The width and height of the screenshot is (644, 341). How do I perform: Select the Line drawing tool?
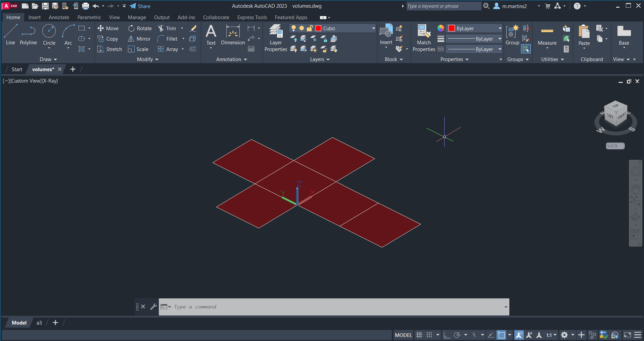click(10, 35)
